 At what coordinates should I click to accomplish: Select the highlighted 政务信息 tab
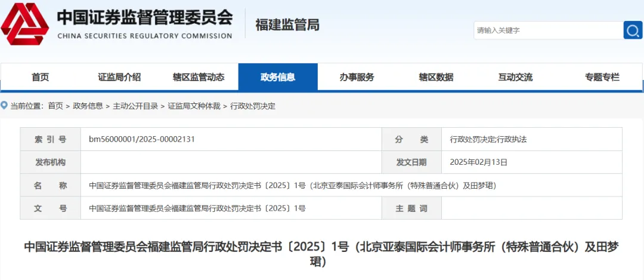click(278, 77)
